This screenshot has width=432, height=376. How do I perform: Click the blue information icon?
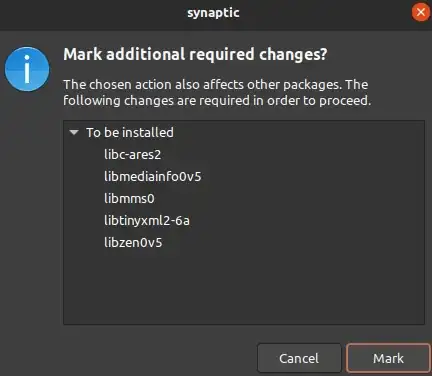click(x=27, y=69)
